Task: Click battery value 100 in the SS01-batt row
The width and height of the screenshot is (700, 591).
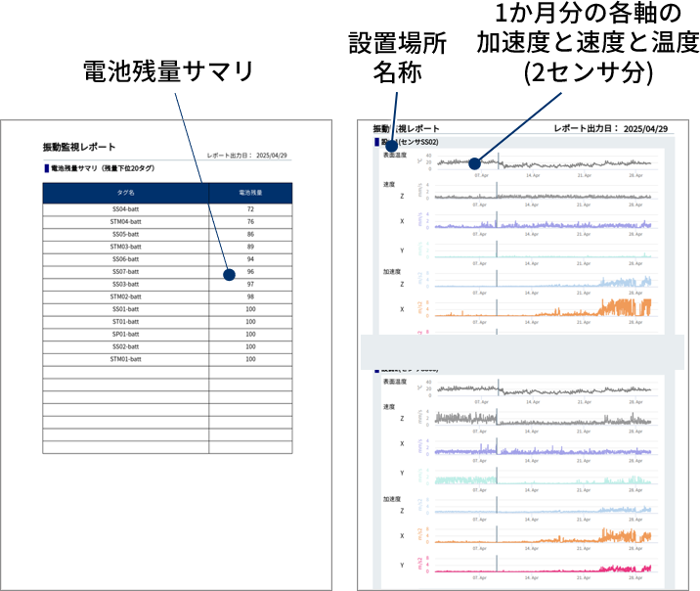Action: [x=250, y=309]
